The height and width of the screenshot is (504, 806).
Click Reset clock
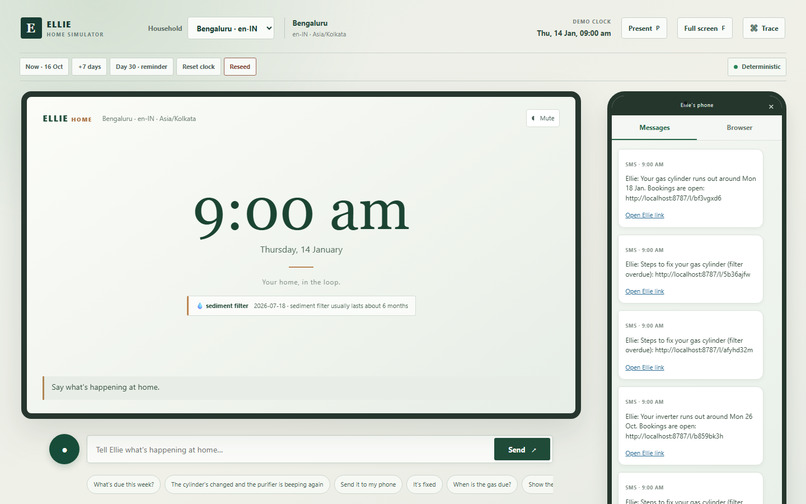click(198, 67)
